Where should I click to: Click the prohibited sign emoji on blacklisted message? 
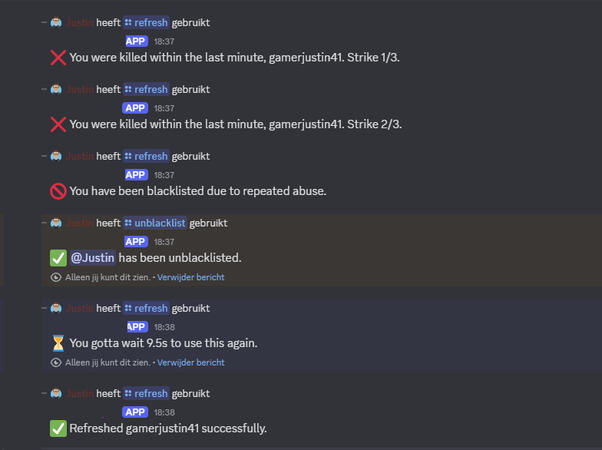[x=58, y=191]
